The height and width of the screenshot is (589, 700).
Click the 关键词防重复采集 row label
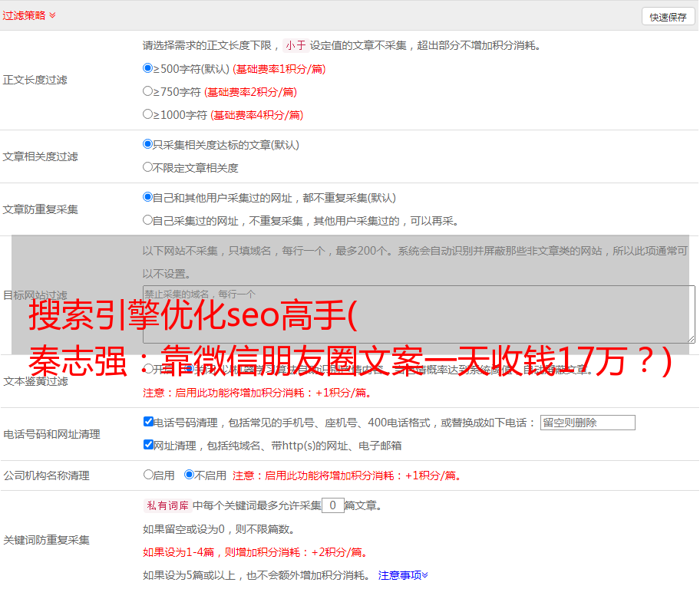tap(46, 540)
